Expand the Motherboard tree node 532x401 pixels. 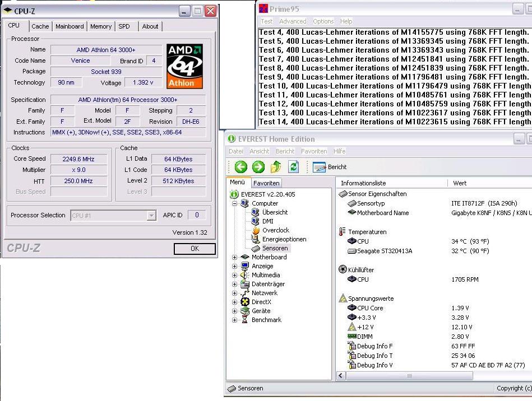(x=234, y=257)
